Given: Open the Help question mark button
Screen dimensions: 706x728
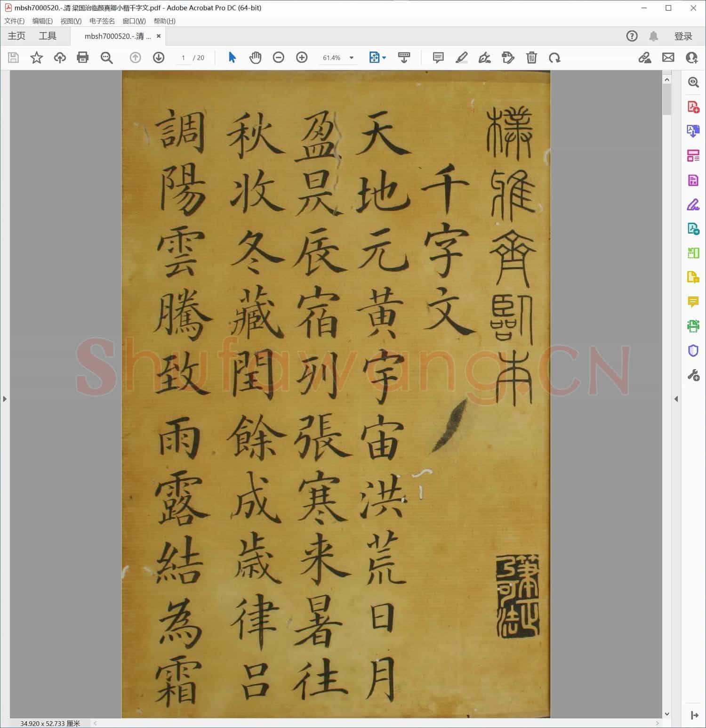Looking at the screenshot, I should pyautogui.click(x=632, y=36).
